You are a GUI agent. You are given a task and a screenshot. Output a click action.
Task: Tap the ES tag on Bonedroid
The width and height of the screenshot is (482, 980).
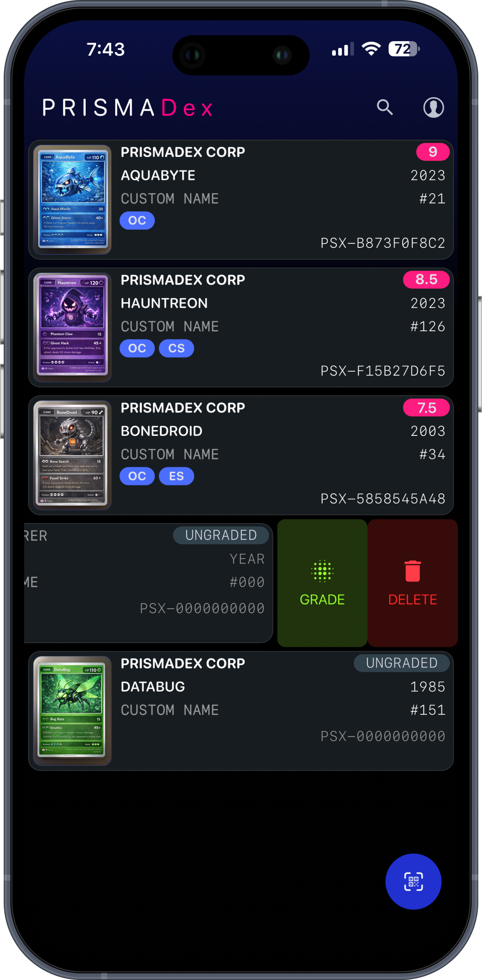pos(176,476)
